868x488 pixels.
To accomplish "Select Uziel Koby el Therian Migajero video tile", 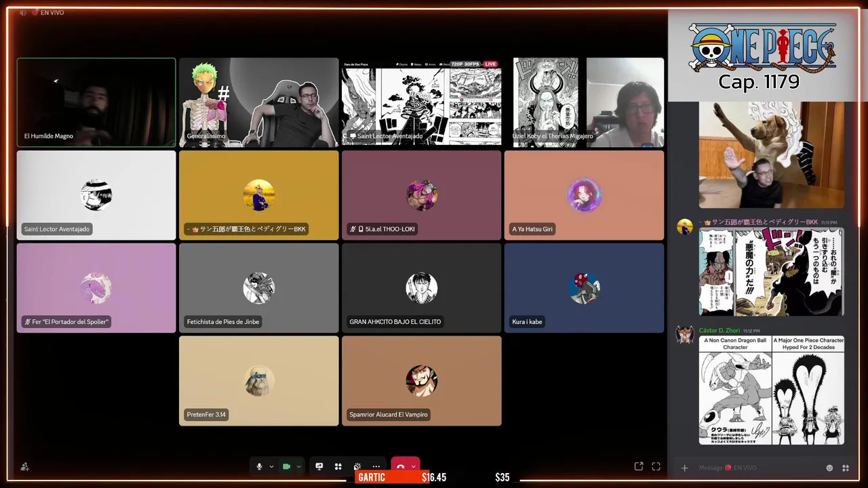I will (x=584, y=102).
